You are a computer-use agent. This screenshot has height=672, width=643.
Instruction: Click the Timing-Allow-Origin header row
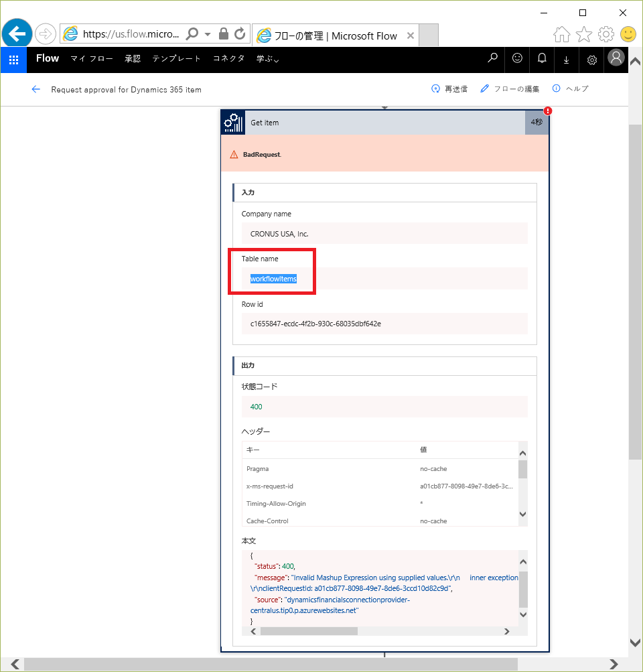click(380, 504)
